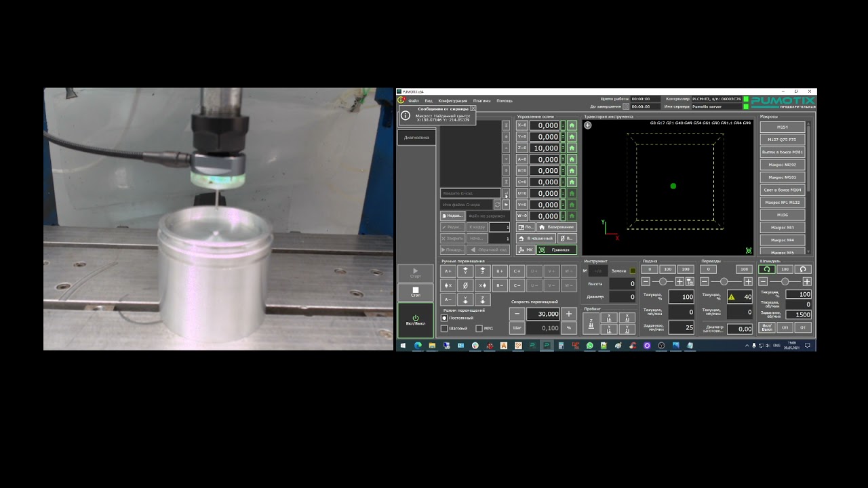Click the МК button
Image resolution: width=868 pixels, height=488 pixels.
(x=526, y=249)
